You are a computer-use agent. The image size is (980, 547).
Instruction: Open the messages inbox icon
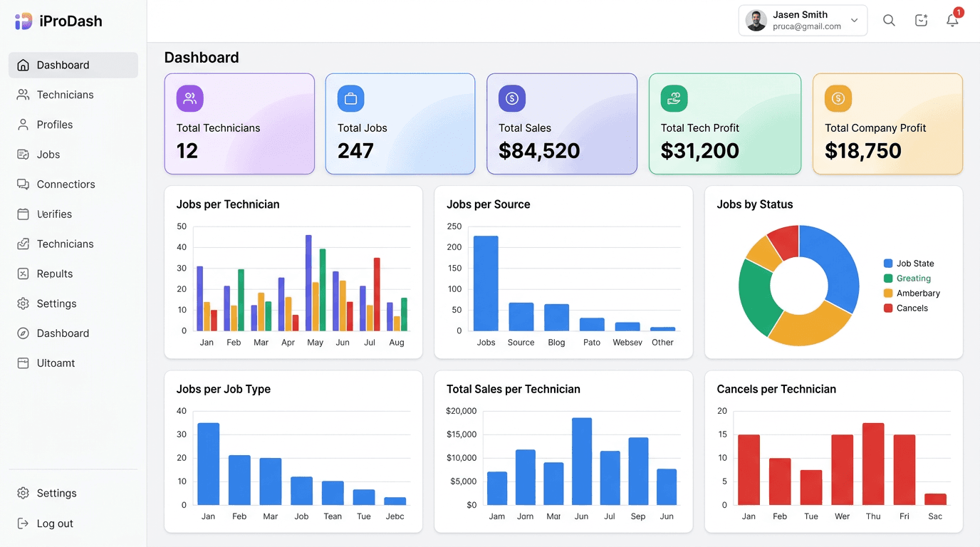[x=921, y=20]
